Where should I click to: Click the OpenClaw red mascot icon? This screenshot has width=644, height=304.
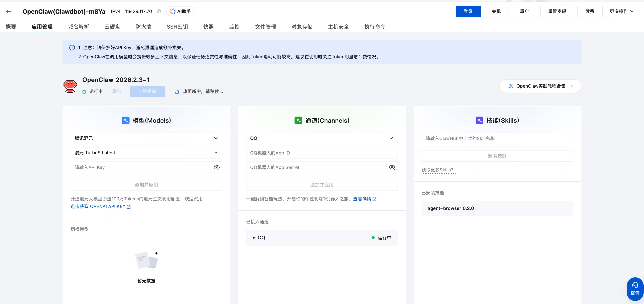click(x=70, y=86)
